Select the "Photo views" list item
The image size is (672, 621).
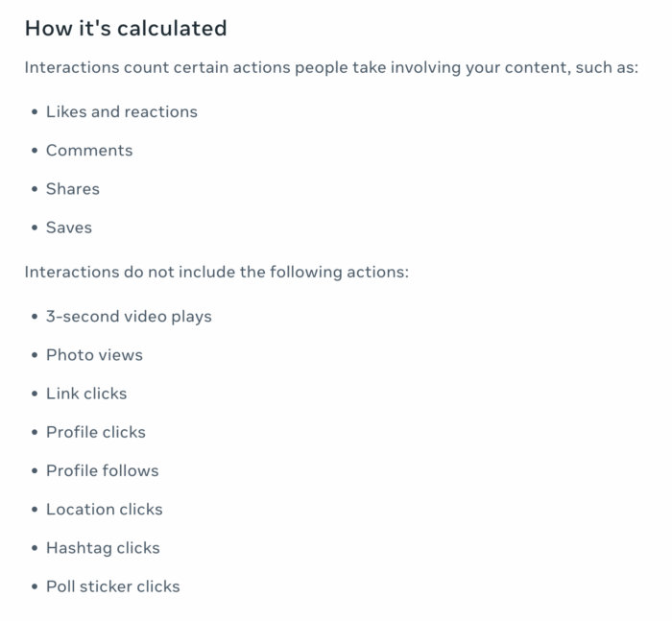(94, 355)
